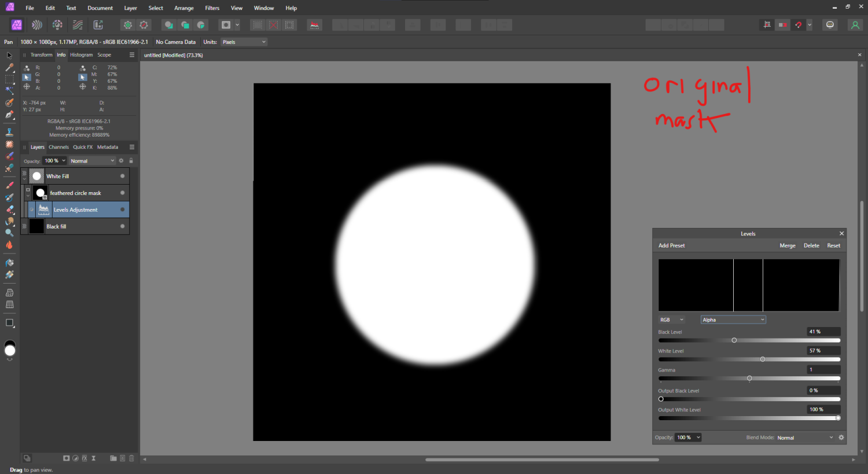Open the Units dropdown showing Pixels
The width and height of the screenshot is (868, 474).
[x=243, y=42]
